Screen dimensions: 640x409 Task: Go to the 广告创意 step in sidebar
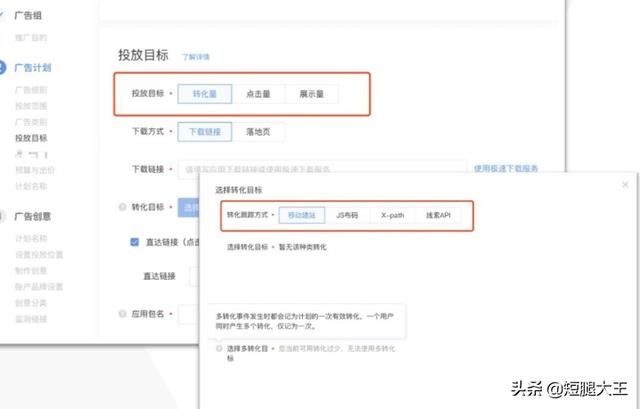33,216
